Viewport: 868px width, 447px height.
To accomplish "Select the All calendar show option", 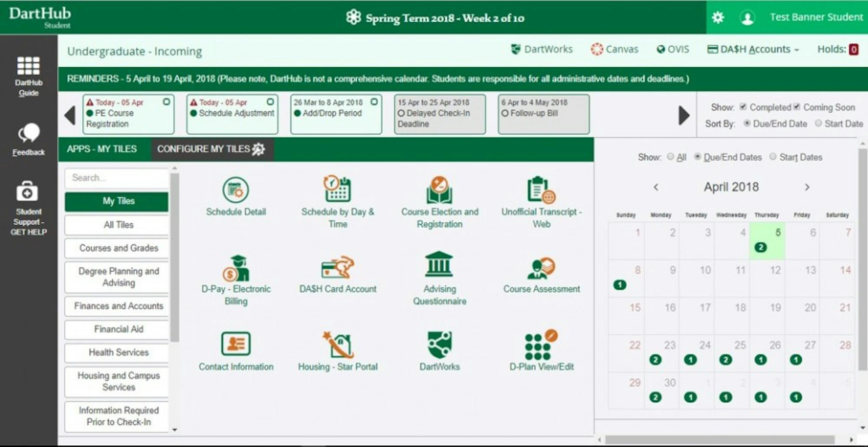I will click(671, 157).
